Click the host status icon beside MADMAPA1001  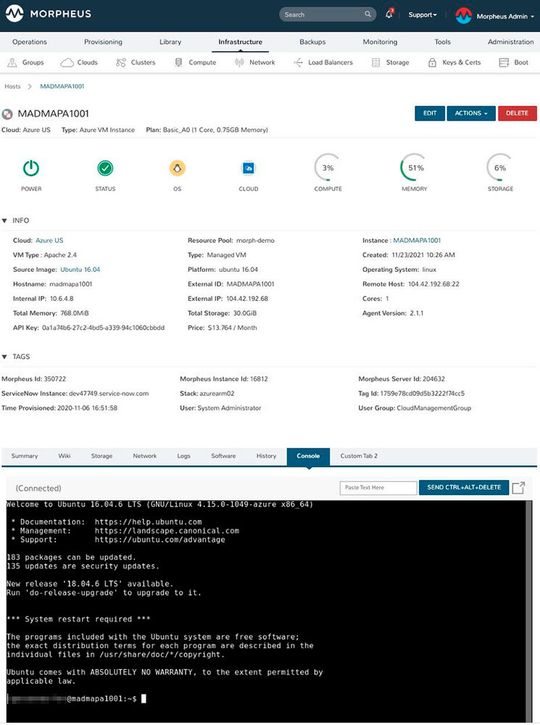point(7,114)
